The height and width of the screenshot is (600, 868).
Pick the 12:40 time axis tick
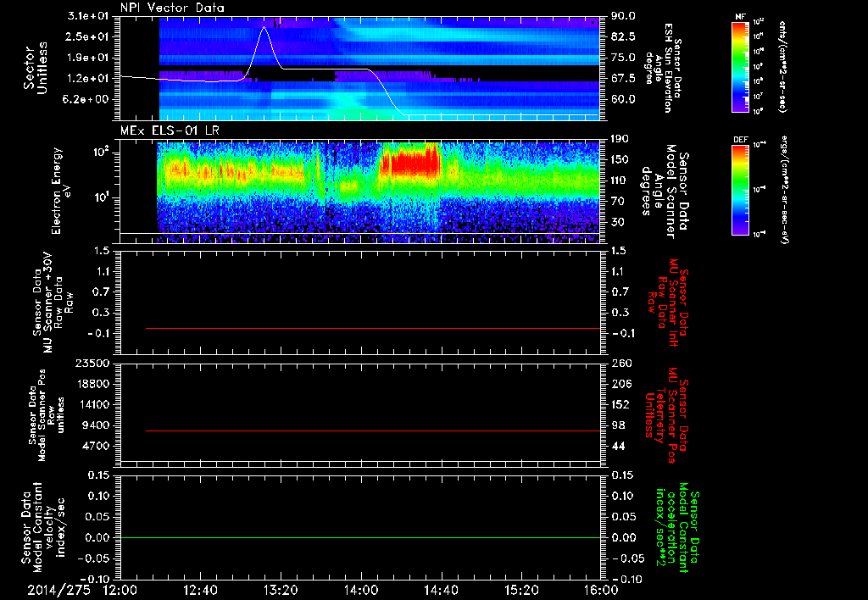click(200, 590)
